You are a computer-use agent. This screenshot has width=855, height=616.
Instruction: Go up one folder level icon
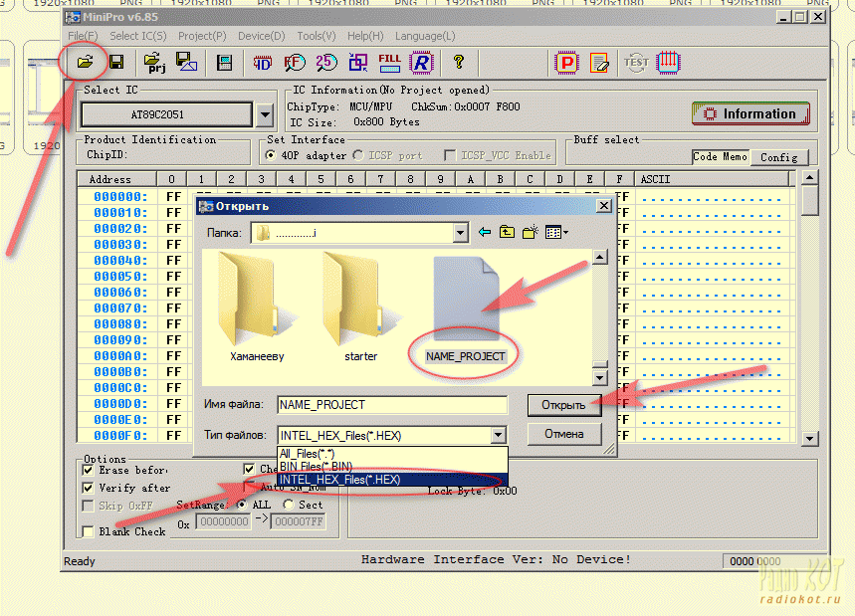click(507, 232)
